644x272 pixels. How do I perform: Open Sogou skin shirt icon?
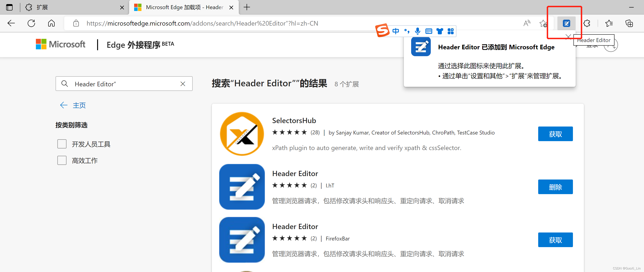pyautogui.click(x=439, y=31)
